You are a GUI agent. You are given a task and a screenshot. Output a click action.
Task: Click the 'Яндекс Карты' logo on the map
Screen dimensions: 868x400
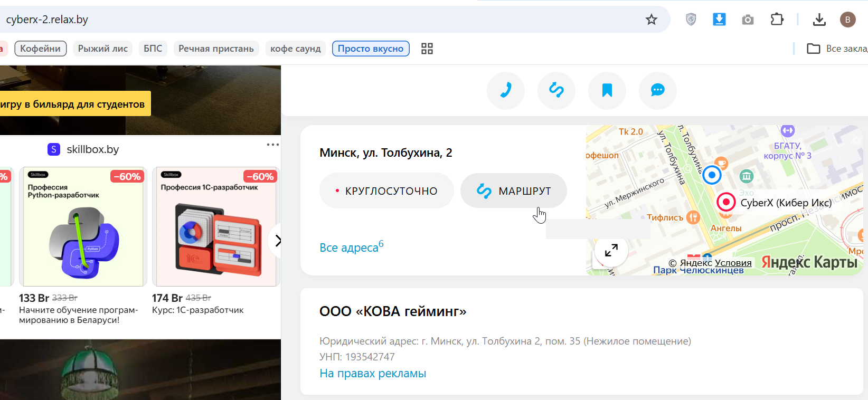tap(809, 262)
